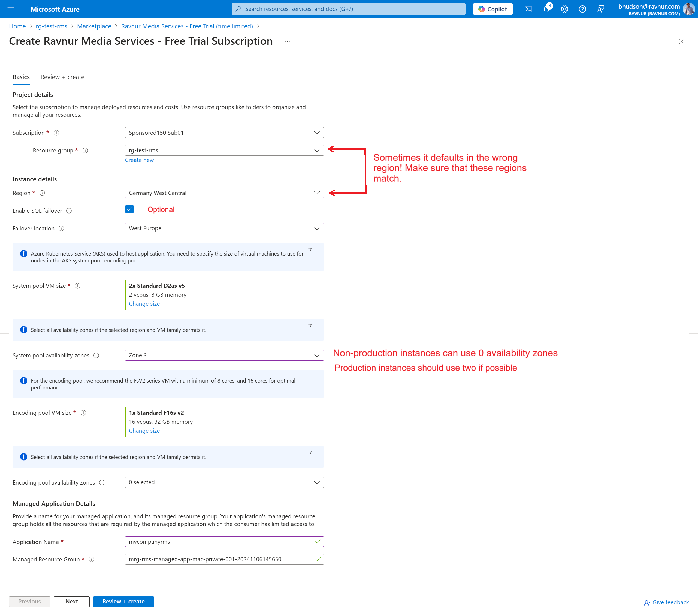Open the help question mark icon
This screenshot has height=616, width=698.
[582, 9]
